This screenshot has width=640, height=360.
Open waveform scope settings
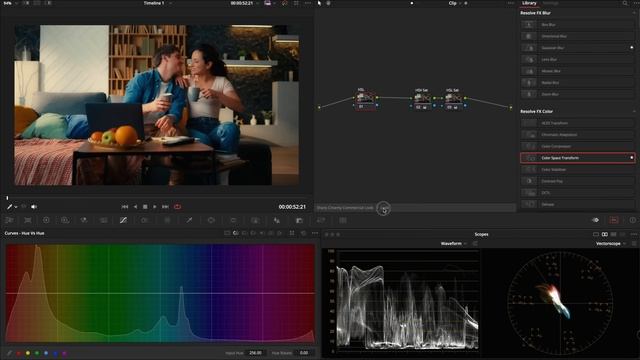(475, 244)
